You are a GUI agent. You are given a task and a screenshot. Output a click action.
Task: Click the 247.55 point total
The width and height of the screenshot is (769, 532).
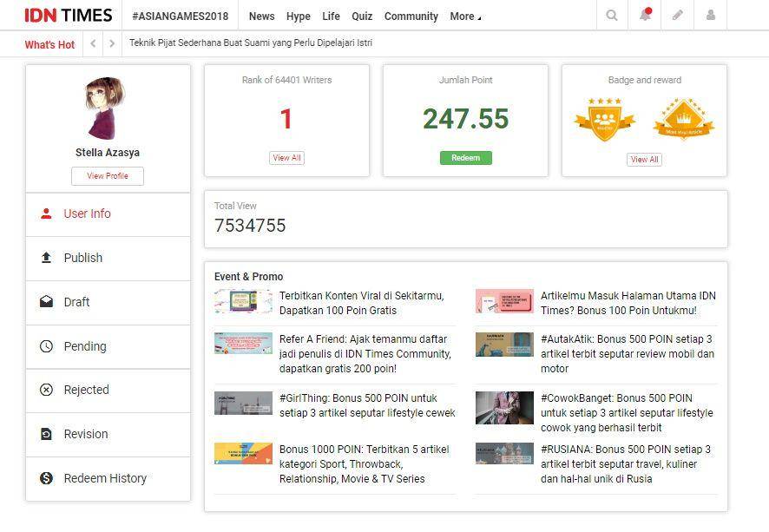[465, 119]
